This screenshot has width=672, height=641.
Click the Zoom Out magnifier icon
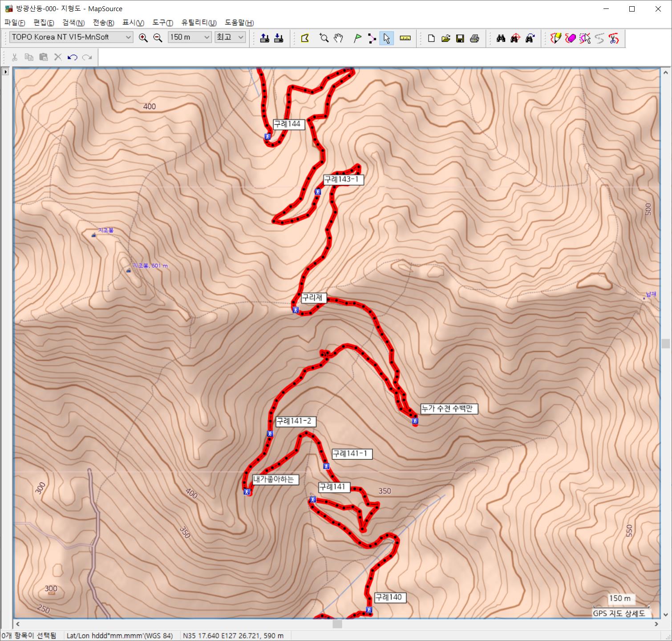pos(158,38)
